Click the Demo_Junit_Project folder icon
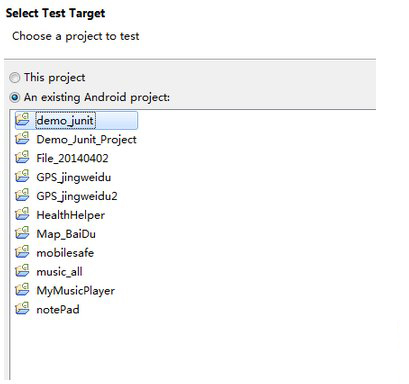This screenshot has height=384, width=409. coord(22,138)
